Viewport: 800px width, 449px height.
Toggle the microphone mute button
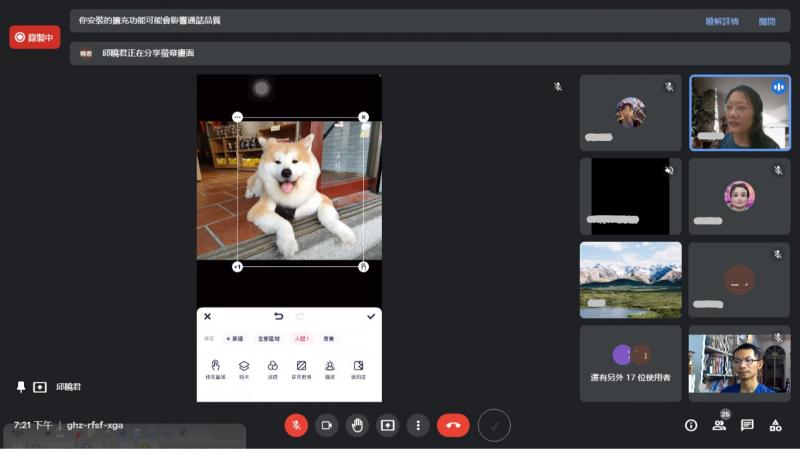tap(296, 425)
